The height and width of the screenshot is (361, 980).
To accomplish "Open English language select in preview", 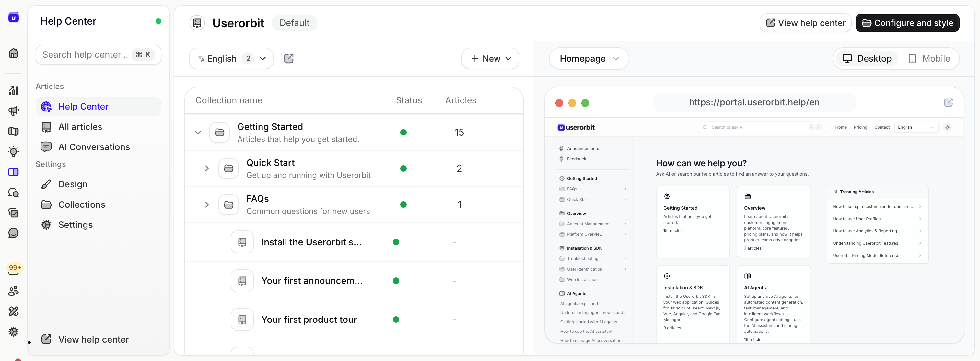I will 916,127.
